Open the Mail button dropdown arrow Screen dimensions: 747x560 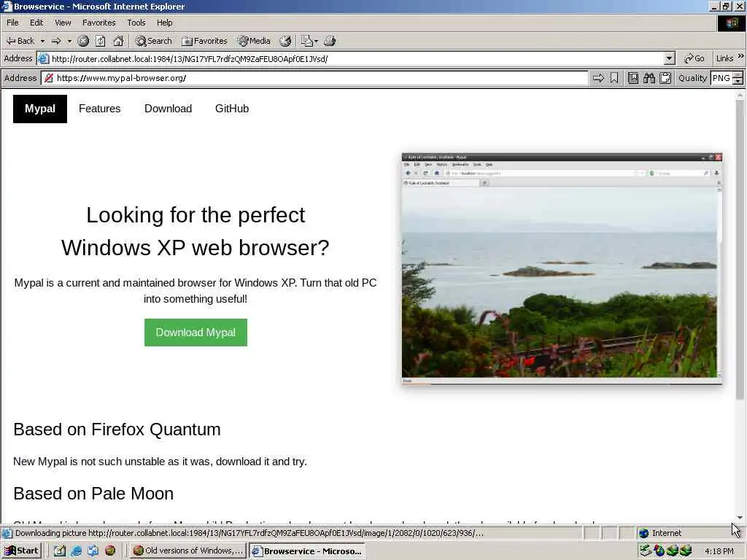pos(317,41)
